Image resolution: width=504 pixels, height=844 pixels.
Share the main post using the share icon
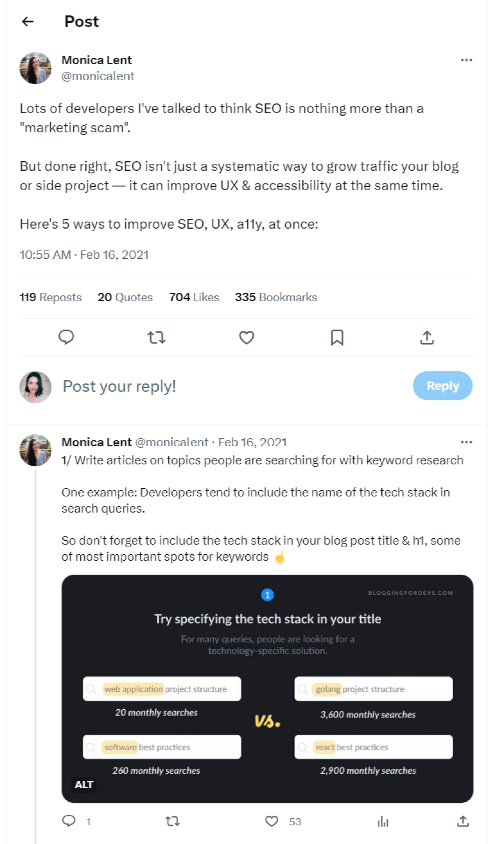427,337
